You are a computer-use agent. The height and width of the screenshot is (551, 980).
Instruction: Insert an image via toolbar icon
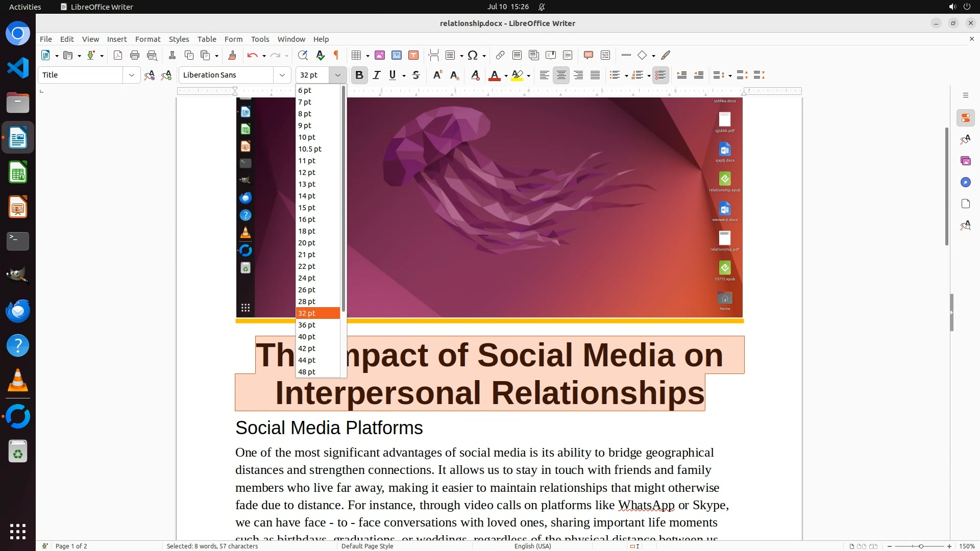(380, 56)
